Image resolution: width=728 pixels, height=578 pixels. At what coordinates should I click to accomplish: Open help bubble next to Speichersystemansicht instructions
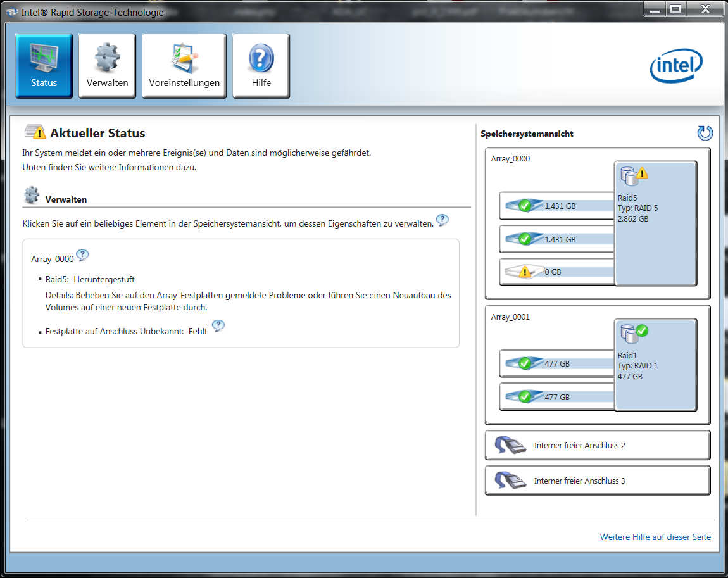click(442, 220)
